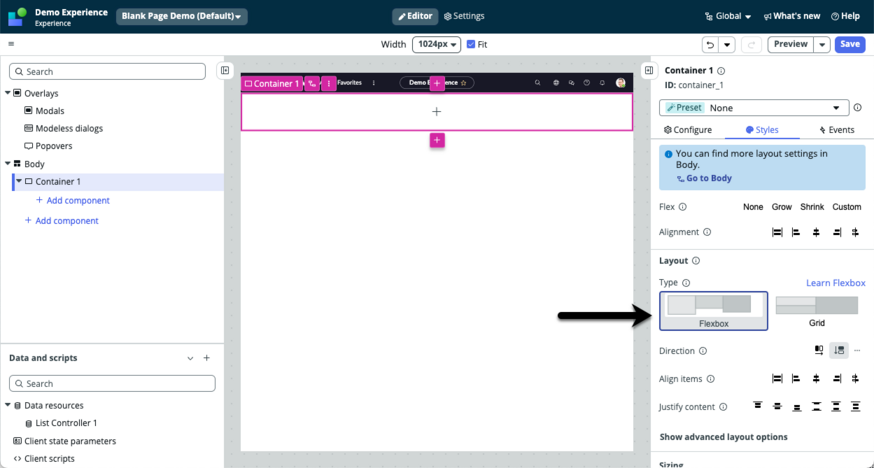The width and height of the screenshot is (874, 468).
Task: Collapse the right properties panel with the toggle icon
Action: 649,70
